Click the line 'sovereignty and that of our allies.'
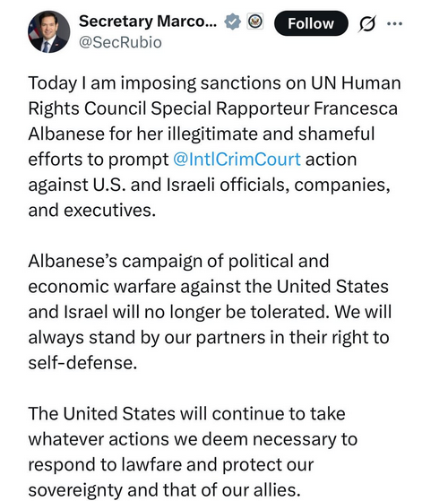 [165, 489]
